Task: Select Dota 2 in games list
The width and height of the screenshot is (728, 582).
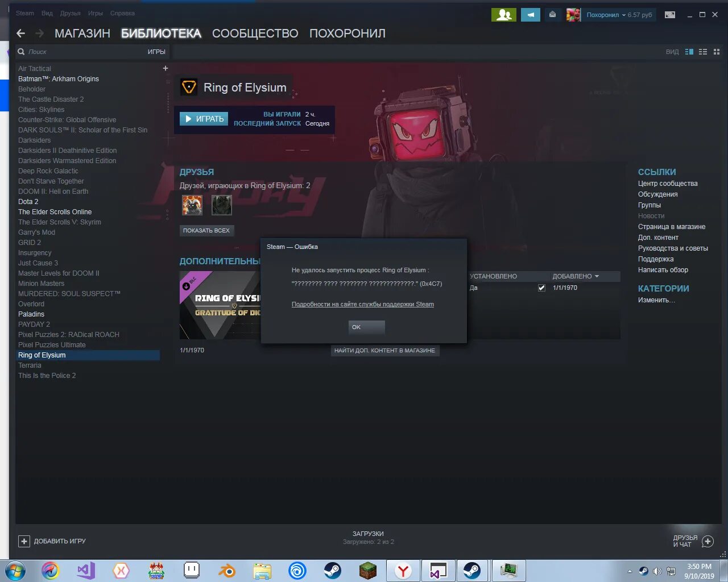Action: pyautogui.click(x=28, y=202)
